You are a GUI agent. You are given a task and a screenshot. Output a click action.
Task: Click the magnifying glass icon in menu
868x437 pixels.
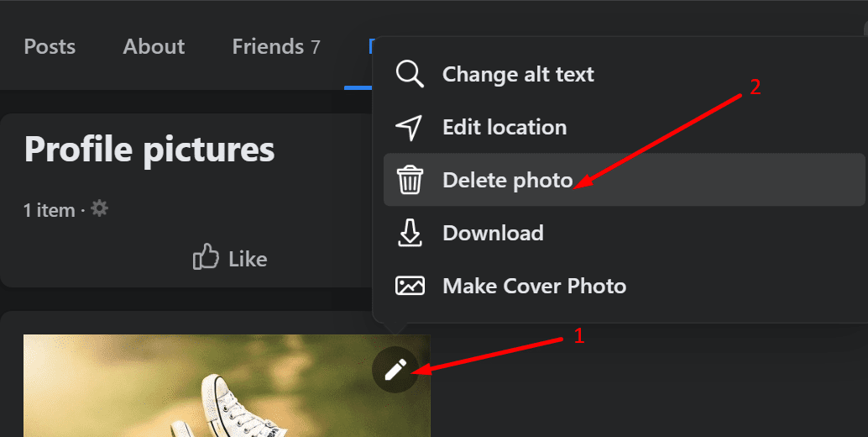410,74
